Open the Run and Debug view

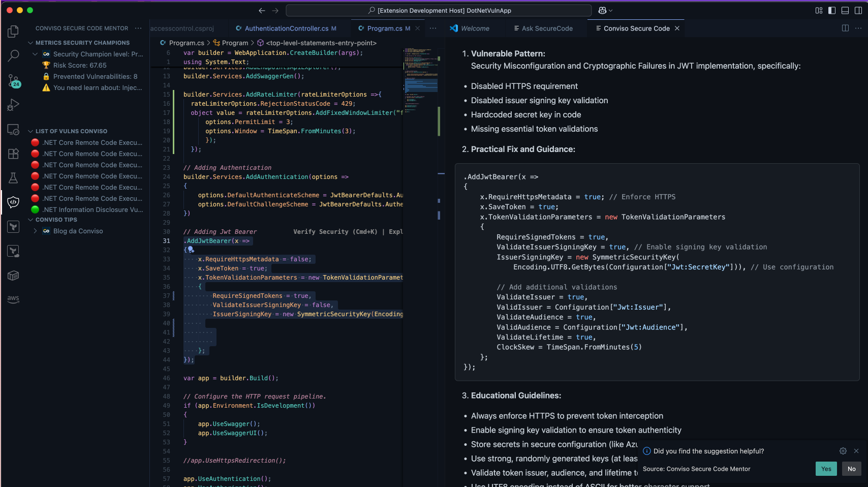pos(13,105)
